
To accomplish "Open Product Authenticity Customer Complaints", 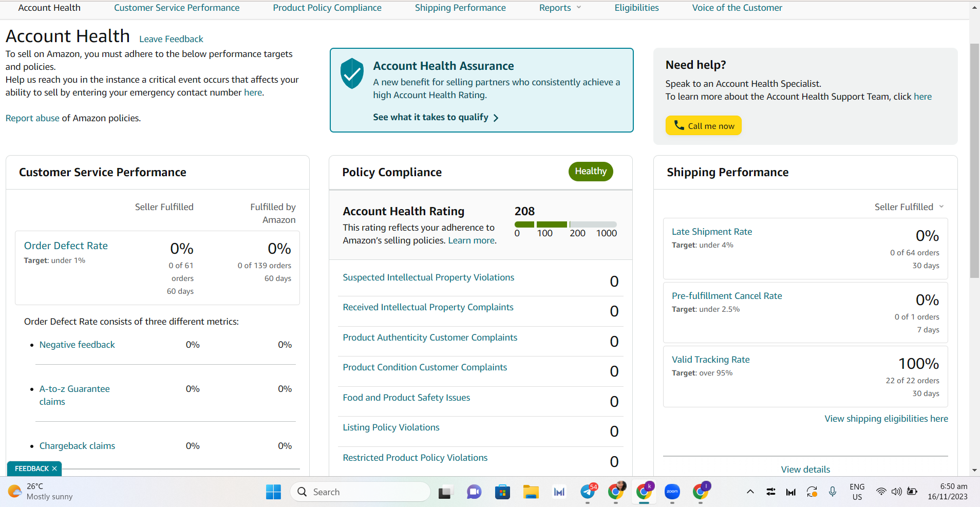I will 430,337.
